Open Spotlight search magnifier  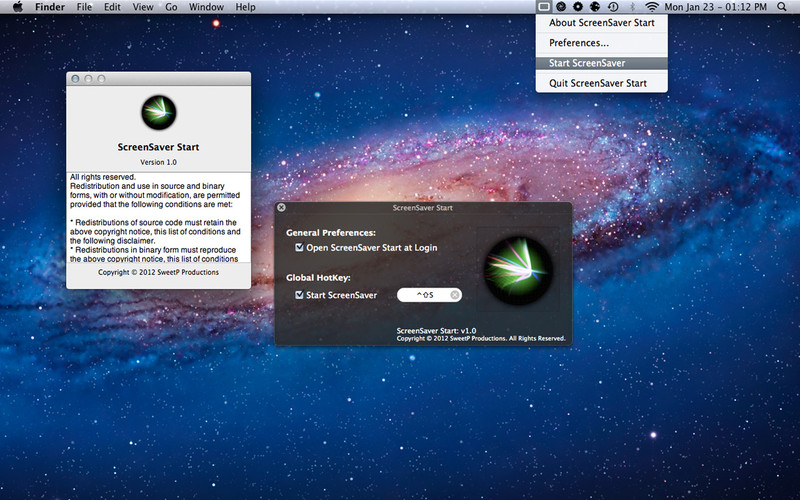pyautogui.click(x=782, y=7)
